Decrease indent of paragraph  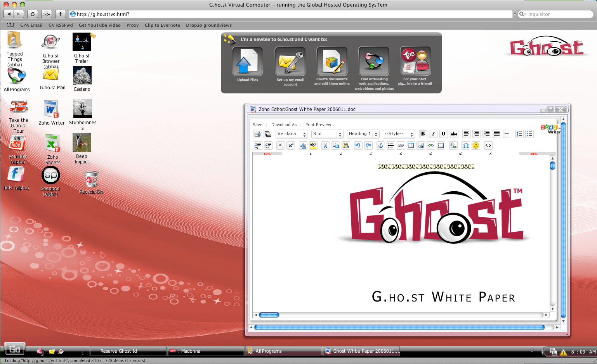click(258, 146)
